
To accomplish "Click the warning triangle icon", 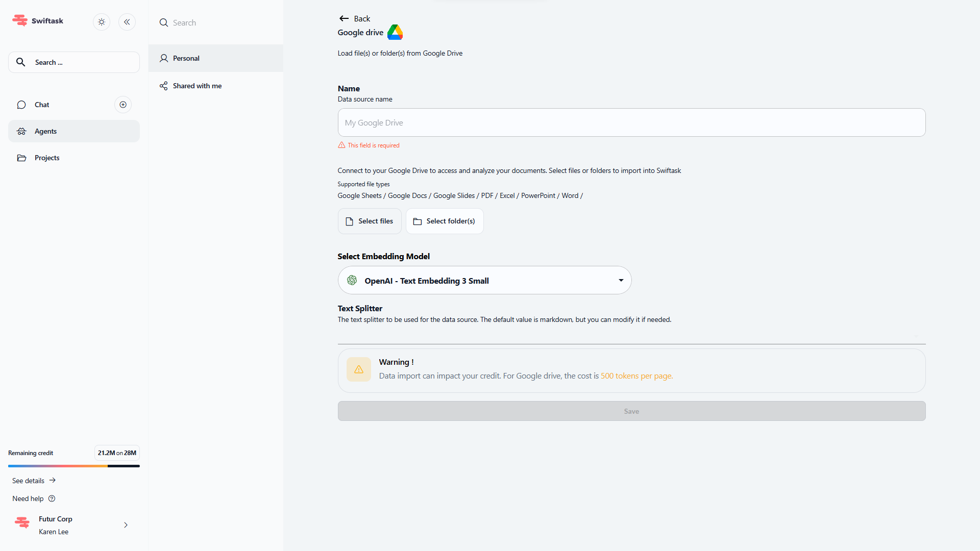I will (x=359, y=369).
